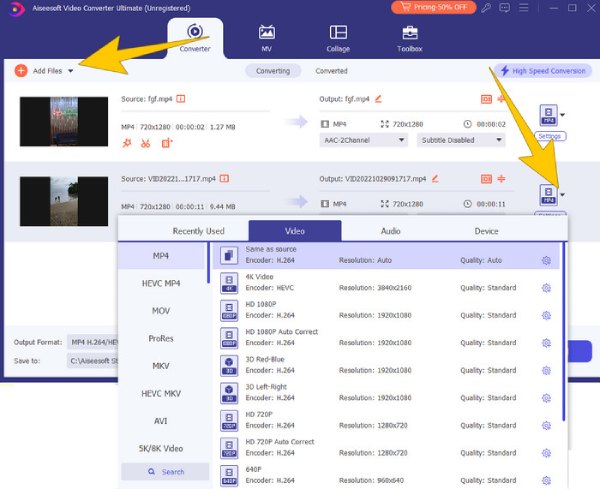This screenshot has height=489, width=600.
Task: Open the Toolbox tab
Action: point(410,38)
